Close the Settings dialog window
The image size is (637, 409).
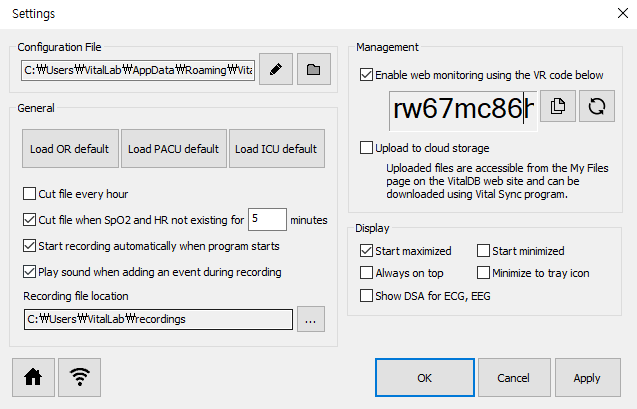point(622,13)
